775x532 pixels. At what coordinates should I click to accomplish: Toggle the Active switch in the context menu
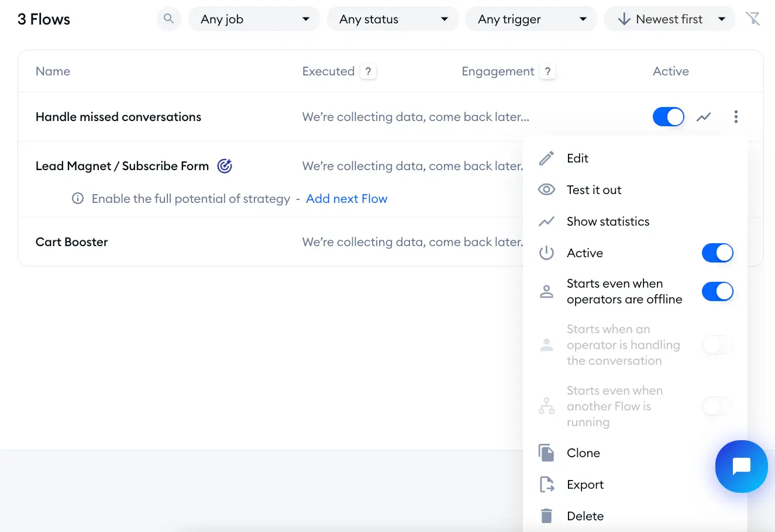click(x=718, y=253)
